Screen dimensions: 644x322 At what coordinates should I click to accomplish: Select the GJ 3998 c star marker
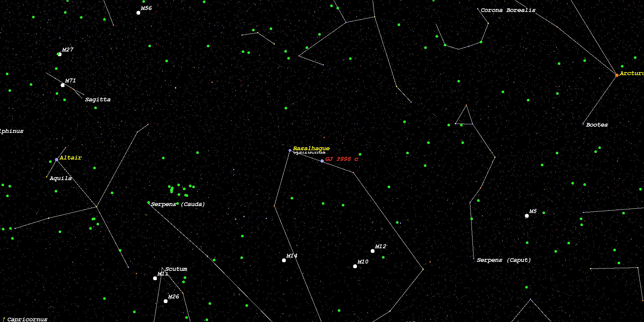(322, 161)
